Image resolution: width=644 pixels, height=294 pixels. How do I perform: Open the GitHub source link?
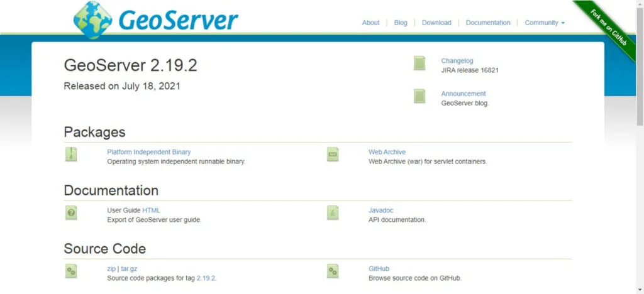[x=379, y=269]
